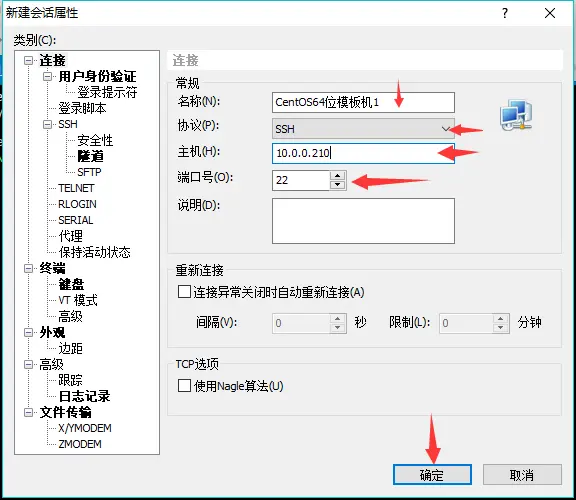
Task: Select 外观 tree item
Action: (x=53, y=332)
